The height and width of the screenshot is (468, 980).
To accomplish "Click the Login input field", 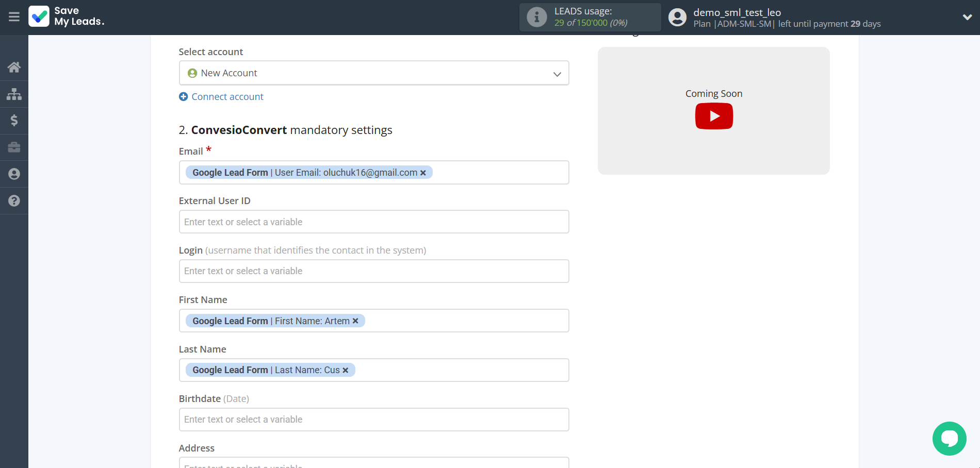I will 374,271.
